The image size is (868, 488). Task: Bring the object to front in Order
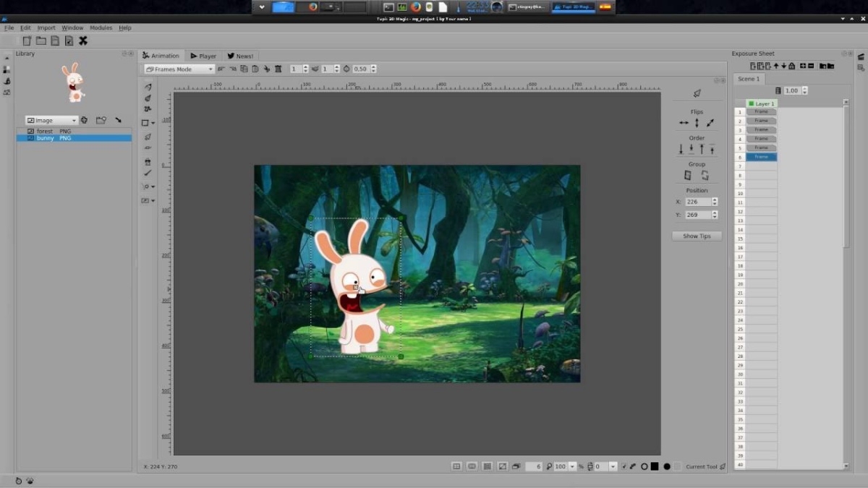coord(712,149)
